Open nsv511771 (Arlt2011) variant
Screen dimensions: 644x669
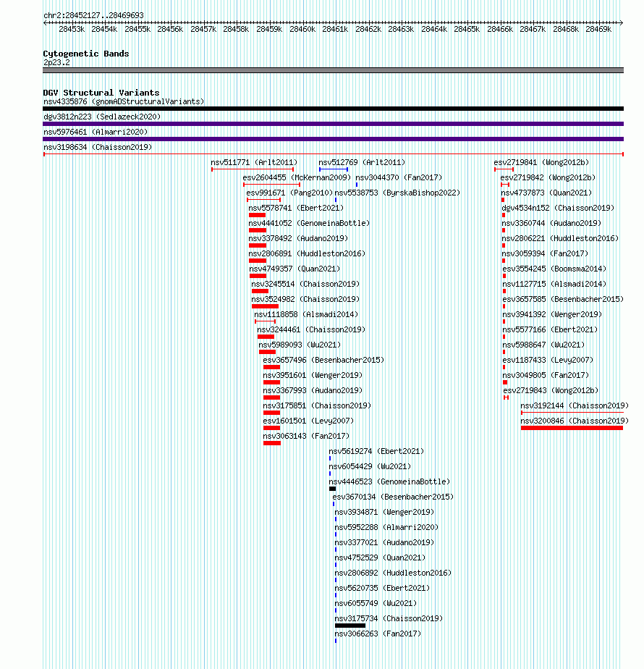coord(254,163)
